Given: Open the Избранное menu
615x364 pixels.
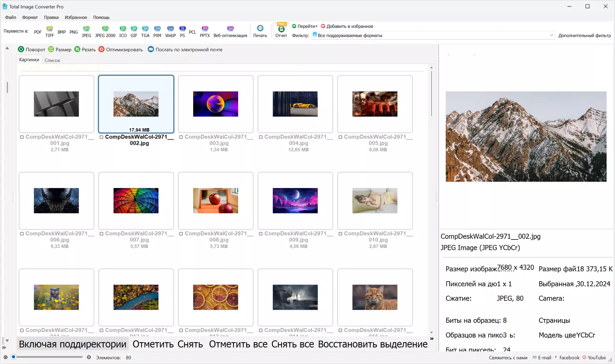Looking at the screenshot, I should pos(76,17).
